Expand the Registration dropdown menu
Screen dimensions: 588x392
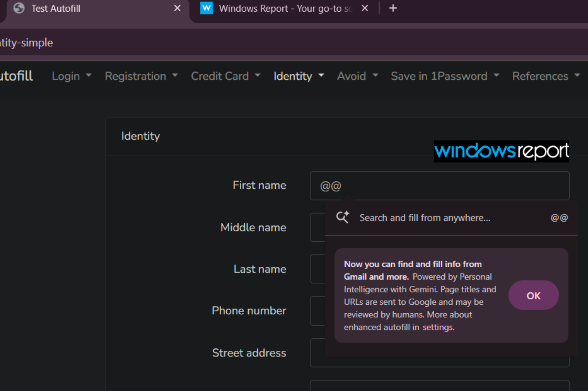click(x=141, y=76)
